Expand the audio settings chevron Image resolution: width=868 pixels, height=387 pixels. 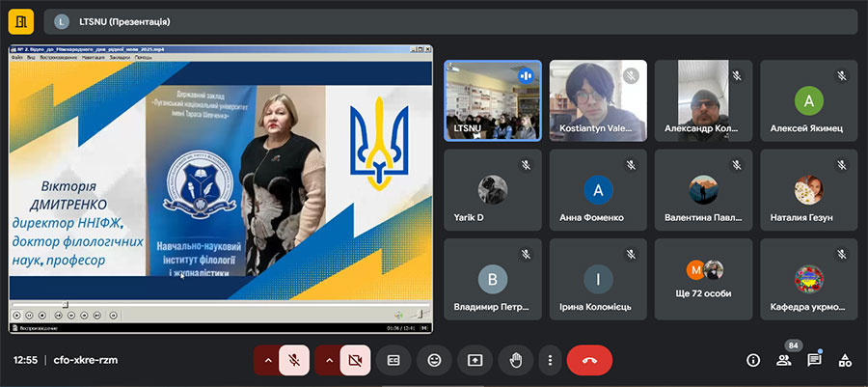268,360
